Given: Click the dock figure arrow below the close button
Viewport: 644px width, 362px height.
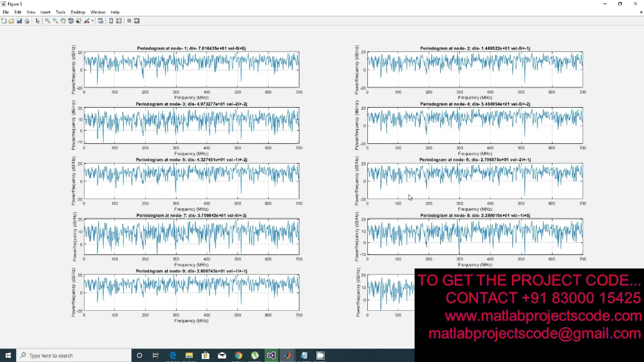Looking at the screenshot, I should pyautogui.click(x=641, y=12).
